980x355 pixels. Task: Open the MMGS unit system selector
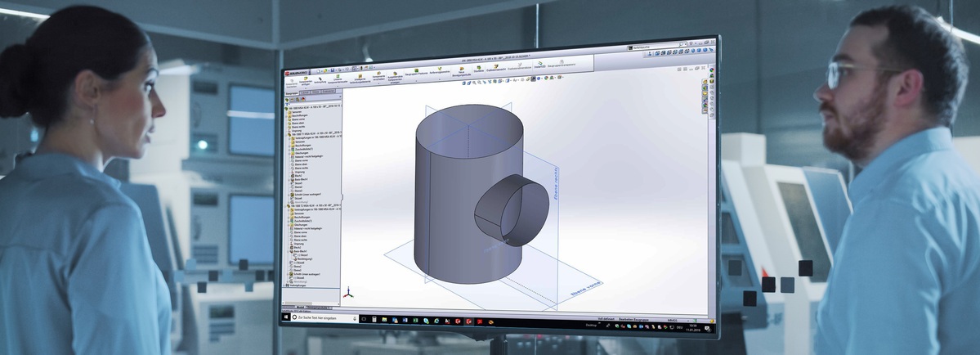click(x=673, y=320)
